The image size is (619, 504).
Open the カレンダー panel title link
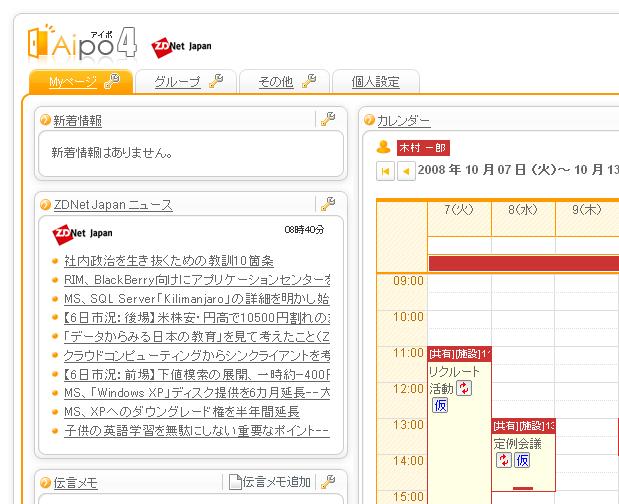pos(403,120)
